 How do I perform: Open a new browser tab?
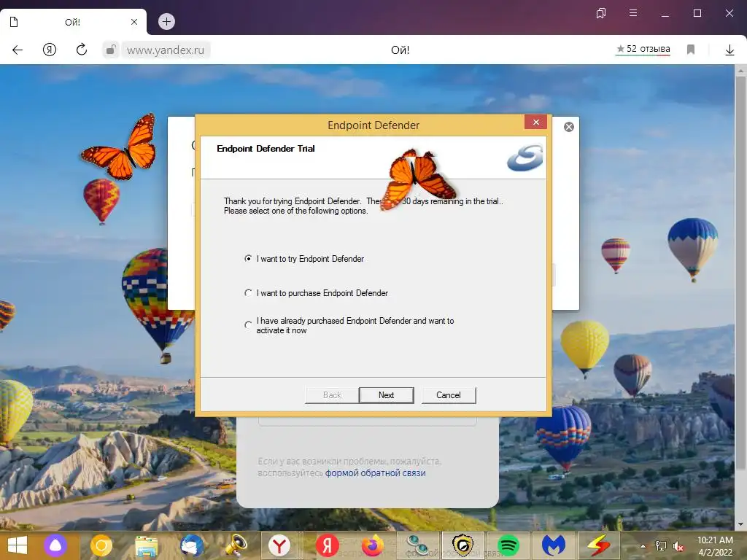[166, 21]
